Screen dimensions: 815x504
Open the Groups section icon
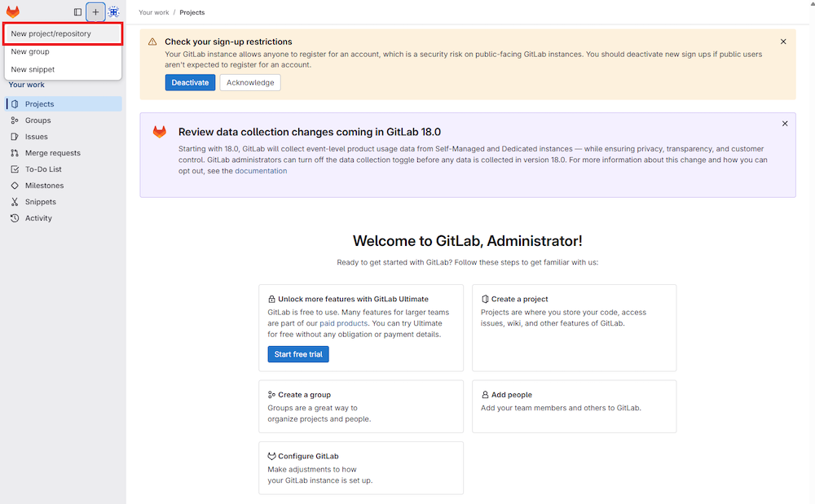(15, 120)
